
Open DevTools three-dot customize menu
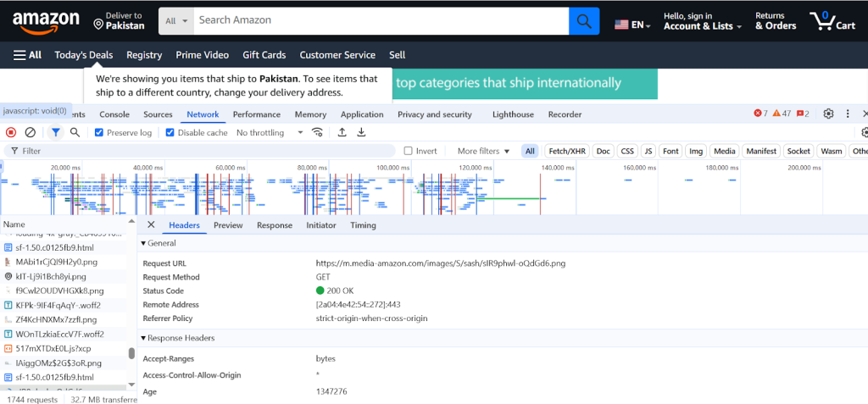848,114
